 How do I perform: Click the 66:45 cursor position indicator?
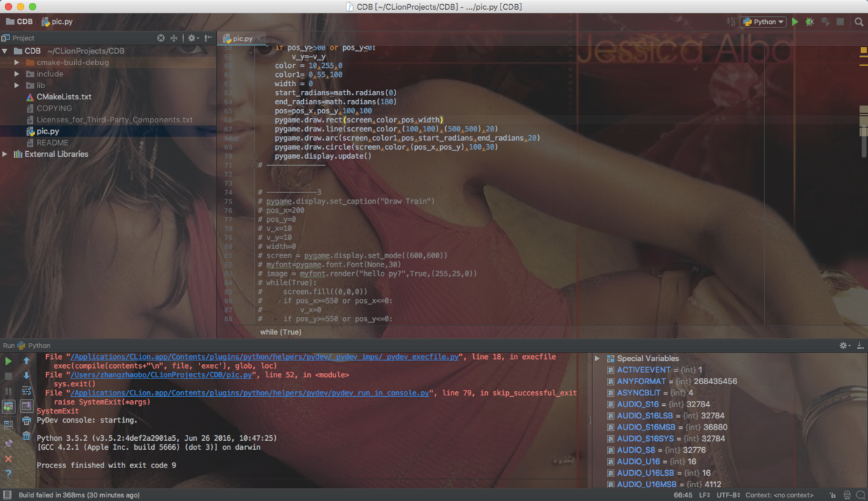(x=682, y=495)
